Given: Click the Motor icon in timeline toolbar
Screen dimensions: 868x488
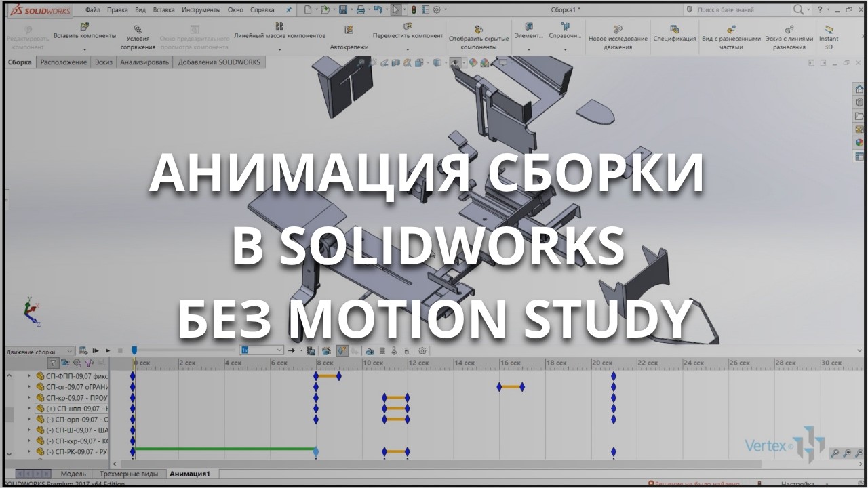Looking at the screenshot, I should coord(370,351).
